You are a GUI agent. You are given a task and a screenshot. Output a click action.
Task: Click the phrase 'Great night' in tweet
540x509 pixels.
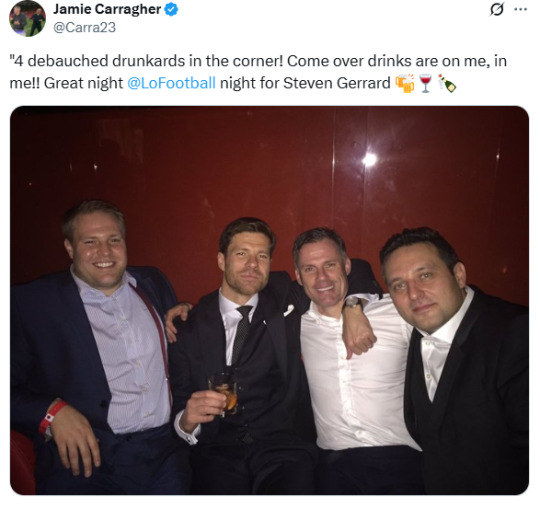click(83, 83)
